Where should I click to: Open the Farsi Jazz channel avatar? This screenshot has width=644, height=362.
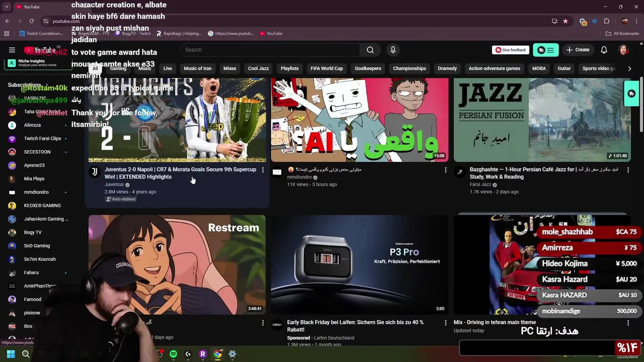point(459,172)
